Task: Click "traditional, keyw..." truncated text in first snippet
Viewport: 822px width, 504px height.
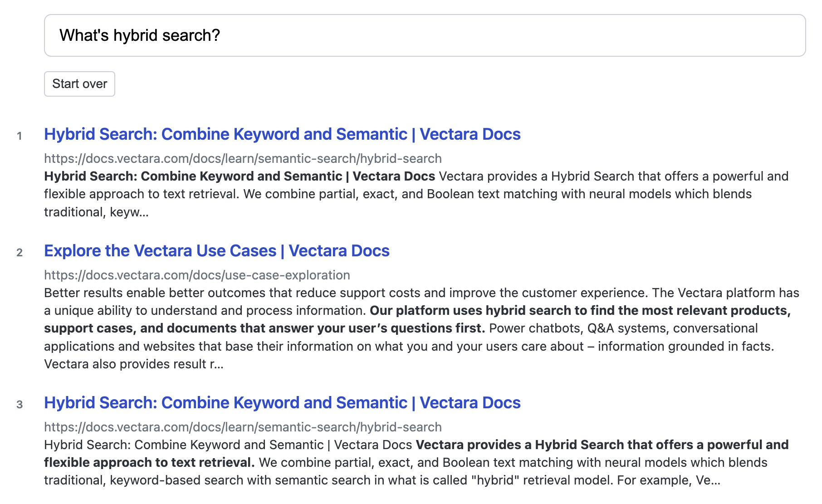Action: [96, 212]
